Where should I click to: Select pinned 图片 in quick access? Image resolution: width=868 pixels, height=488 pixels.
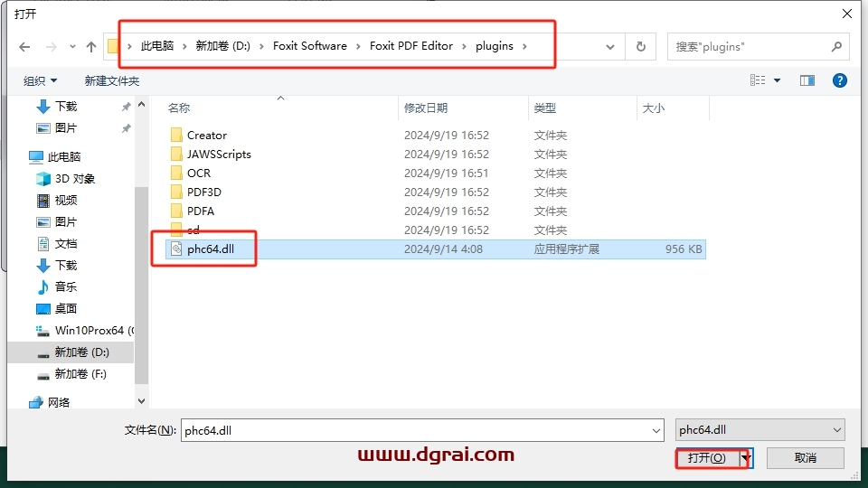point(66,127)
